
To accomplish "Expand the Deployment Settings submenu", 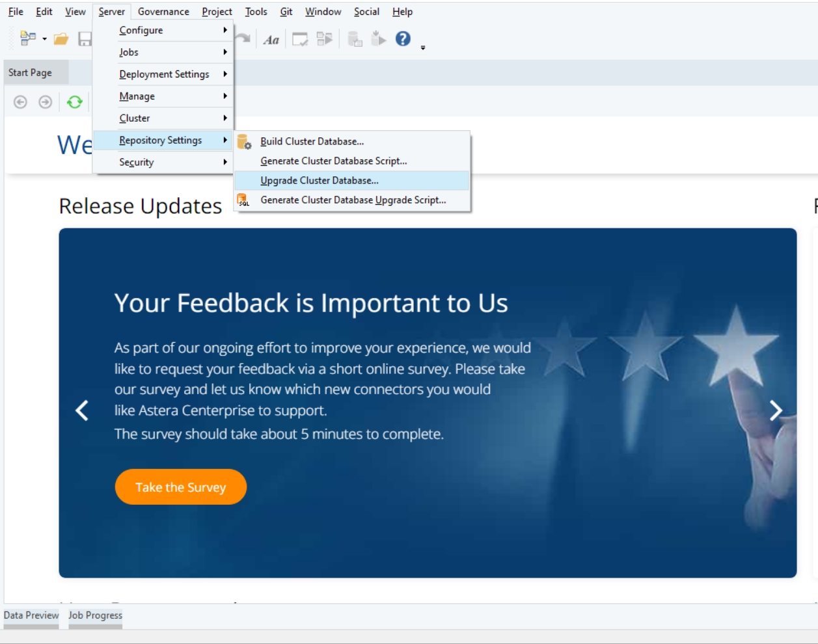I will coord(163,74).
